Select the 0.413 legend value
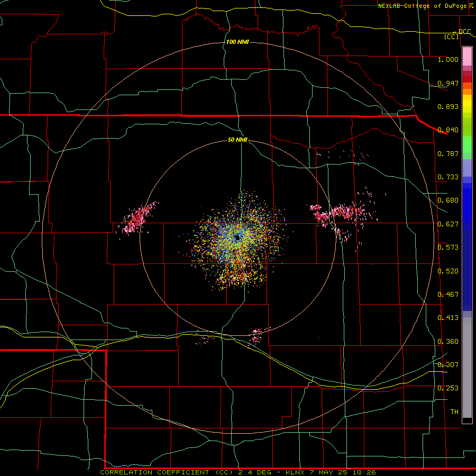The height and width of the screenshot is (476, 476). click(x=448, y=318)
